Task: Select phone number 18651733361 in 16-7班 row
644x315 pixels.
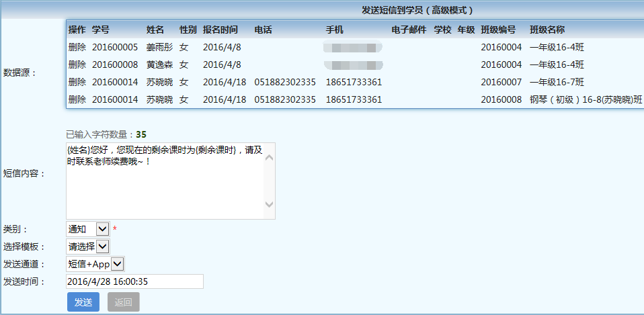Action: (354, 82)
